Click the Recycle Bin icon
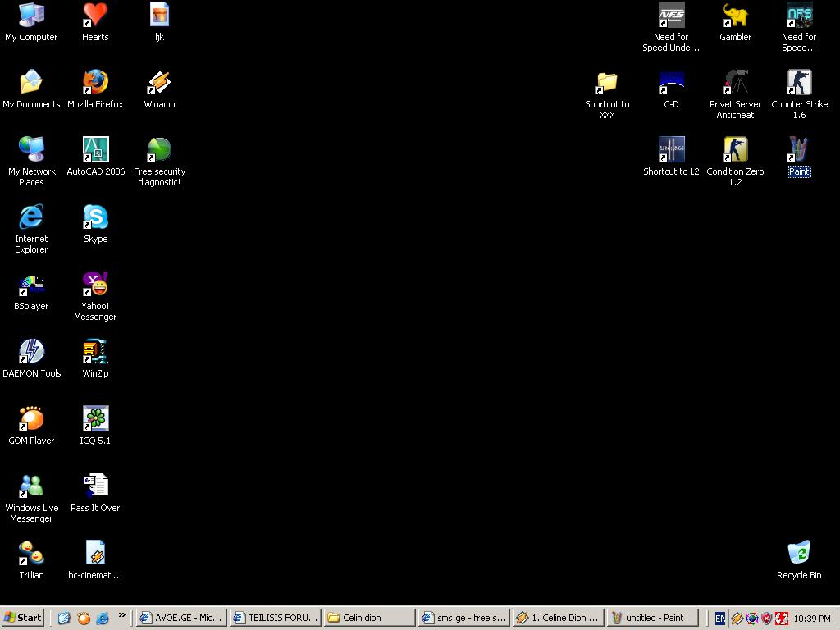The width and height of the screenshot is (840, 630). click(799, 554)
